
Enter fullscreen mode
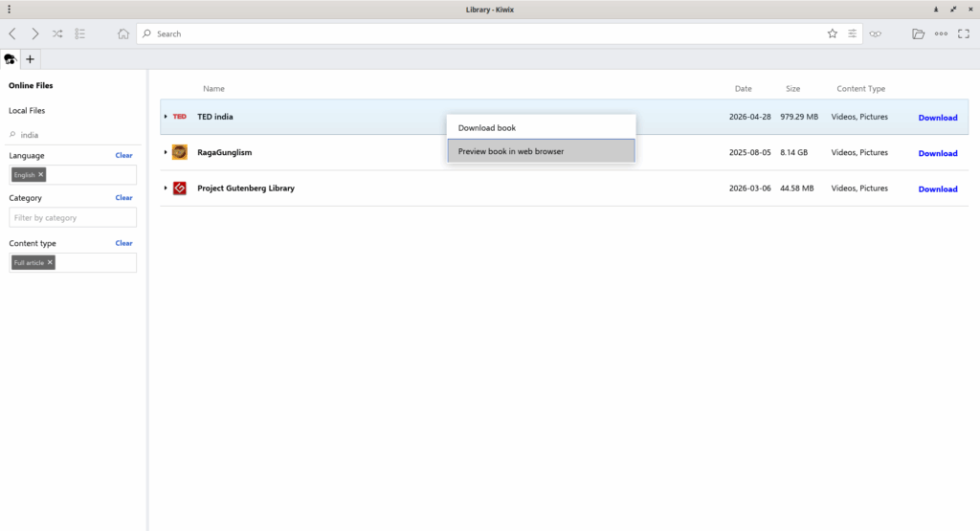(964, 33)
